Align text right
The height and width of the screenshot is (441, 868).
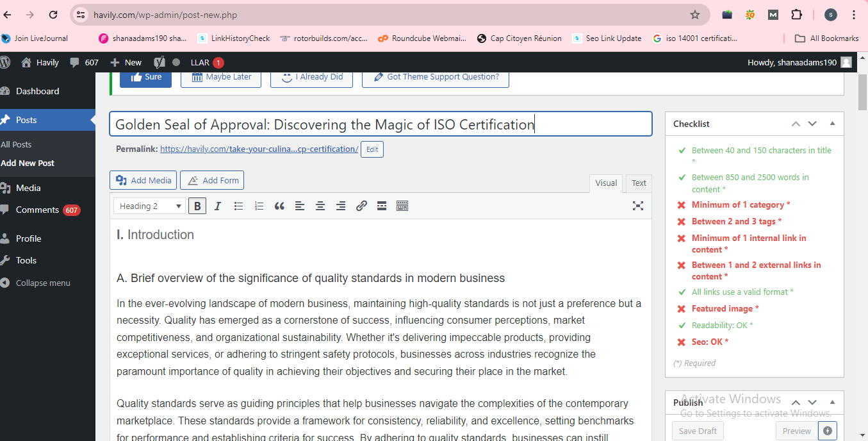pyautogui.click(x=341, y=206)
